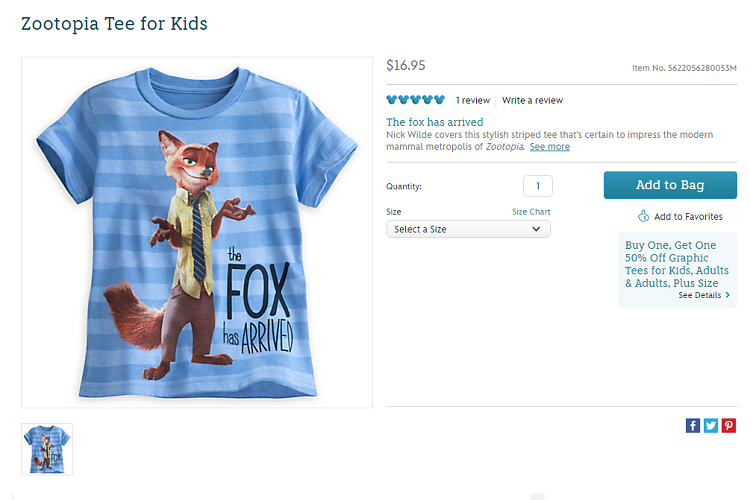Open the 1 review link
The width and height of the screenshot is (750, 500).
tap(473, 100)
